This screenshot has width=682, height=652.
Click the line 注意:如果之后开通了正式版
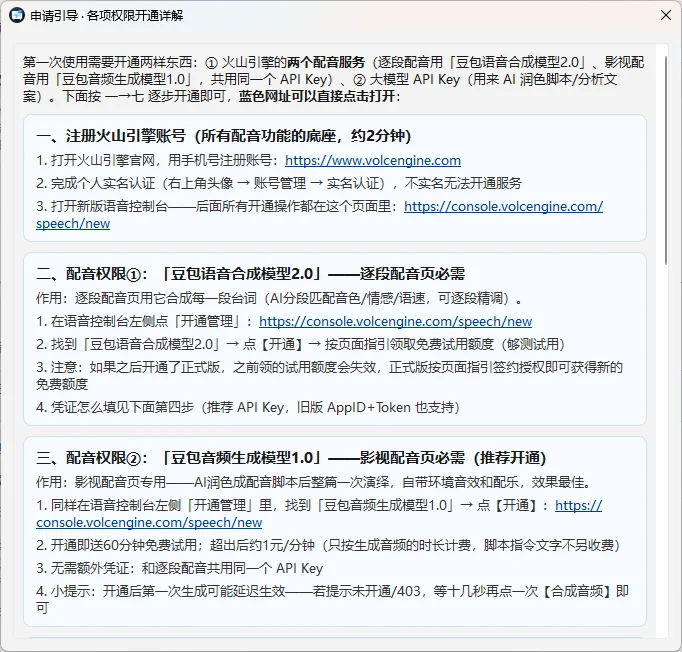tap(329, 376)
